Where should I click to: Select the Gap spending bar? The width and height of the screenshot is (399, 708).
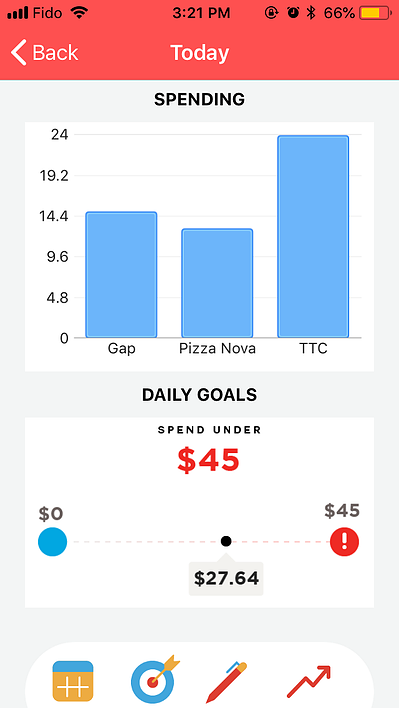click(x=121, y=275)
